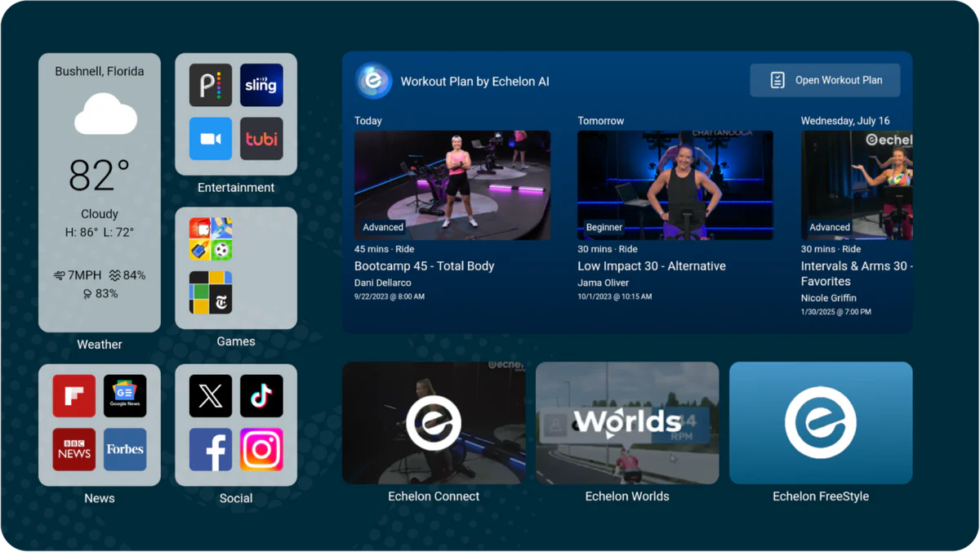Open the Weather widget for Bushnell, Florida

point(100,193)
